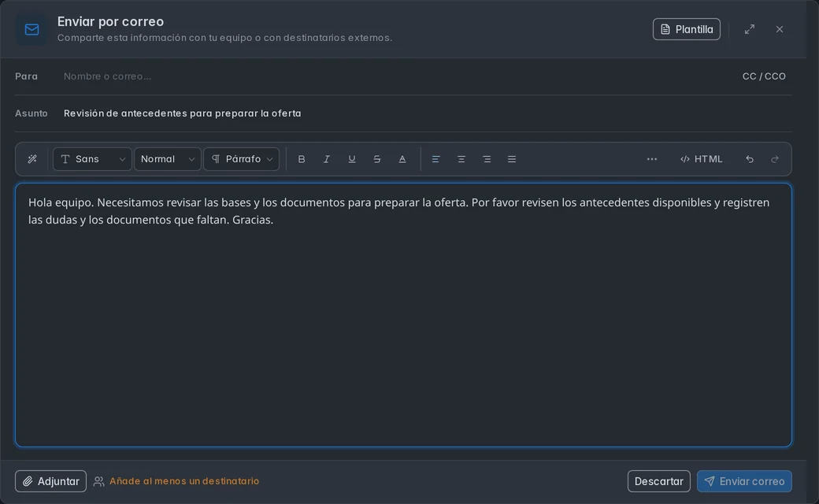Undo the last edit
This screenshot has height=504, width=819.
coord(750,159)
